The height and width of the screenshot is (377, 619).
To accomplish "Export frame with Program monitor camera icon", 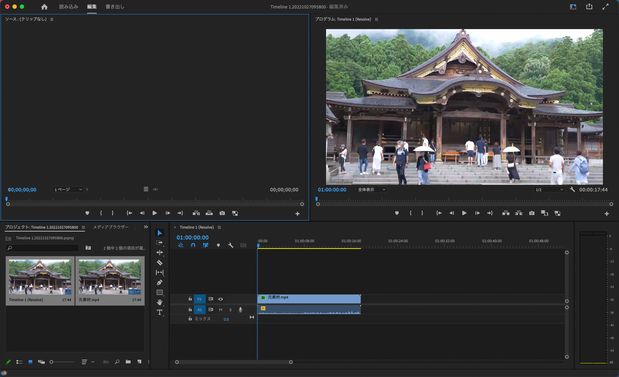I will tap(532, 213).
